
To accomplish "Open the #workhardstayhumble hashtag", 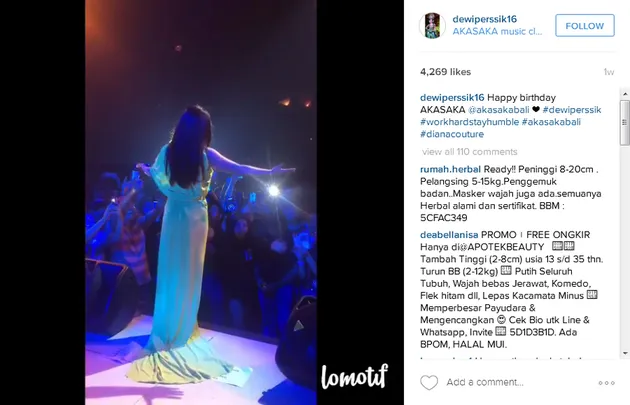I will tap(469, 122).
